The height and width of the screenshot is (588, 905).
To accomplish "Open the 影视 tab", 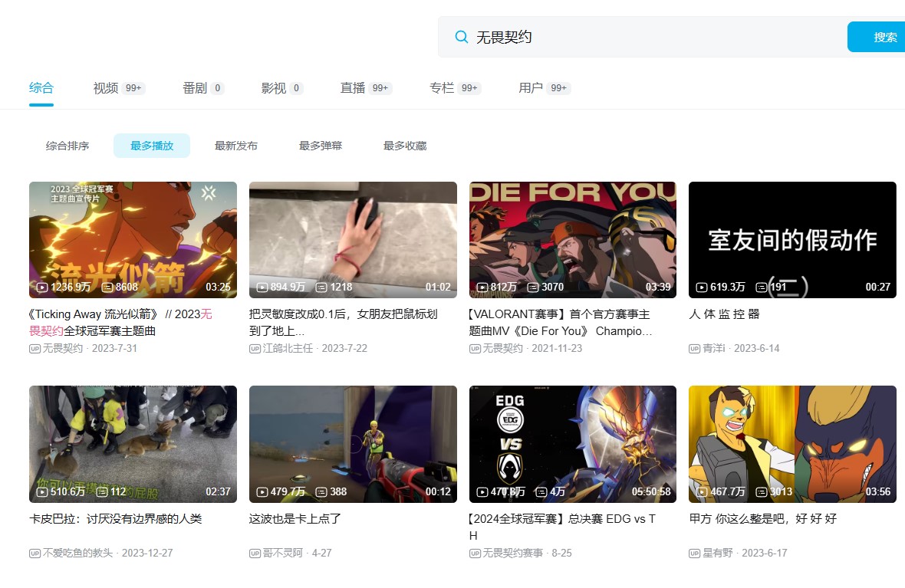I will point(281,87).
